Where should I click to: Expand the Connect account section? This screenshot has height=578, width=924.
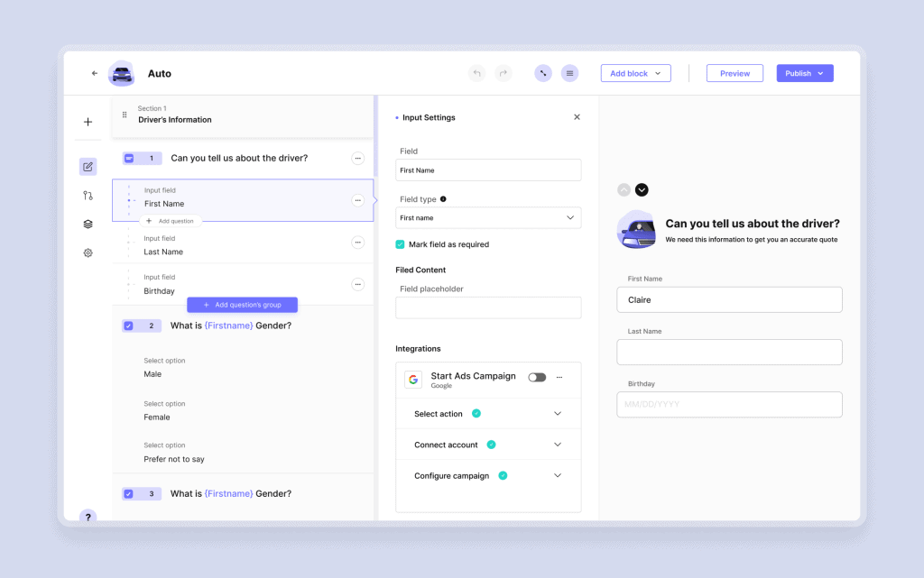pos(488,445)
